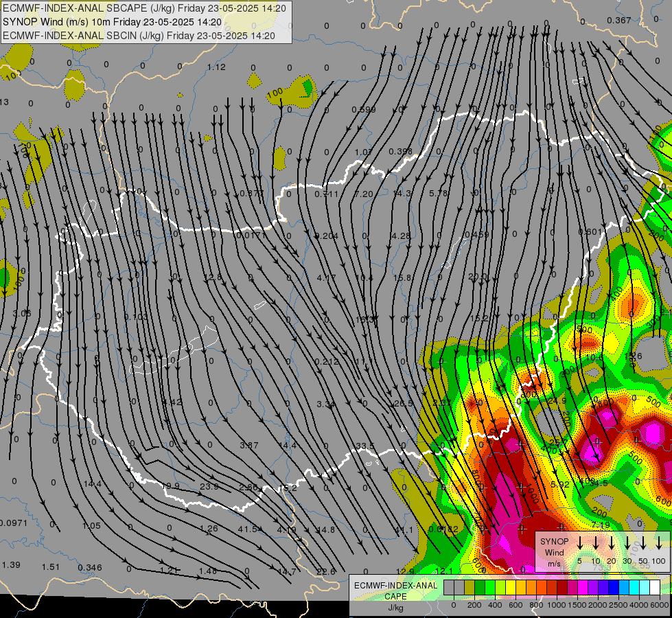Click the map value 0.599
Image resolution: width=672 pixels, height=618 pixels.
tap(363, 110)
